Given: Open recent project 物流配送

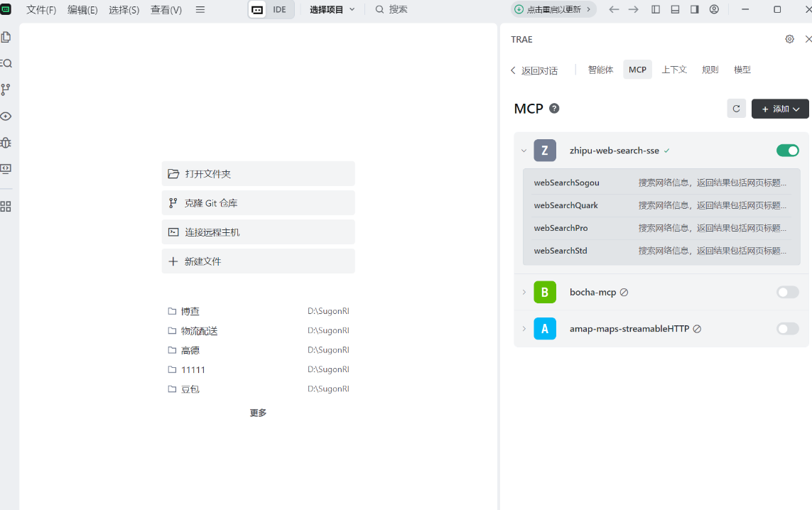Looking at the screenshot, I should tap(199, 331).
